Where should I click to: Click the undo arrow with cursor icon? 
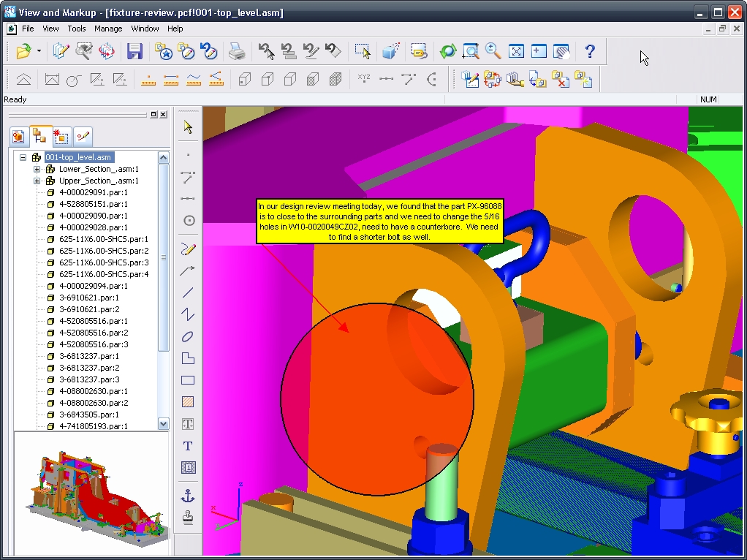[266, 51]
